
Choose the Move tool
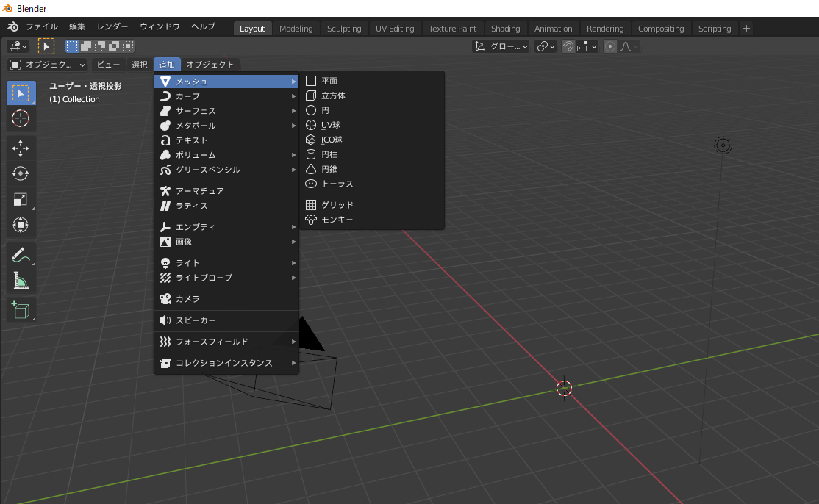click(x=21, y=148)
